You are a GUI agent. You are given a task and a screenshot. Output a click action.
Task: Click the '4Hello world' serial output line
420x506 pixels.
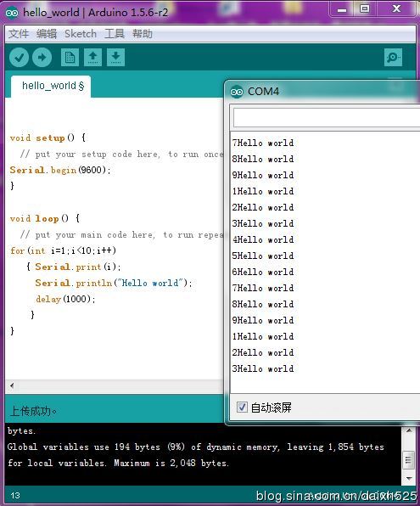click(263, 239)
